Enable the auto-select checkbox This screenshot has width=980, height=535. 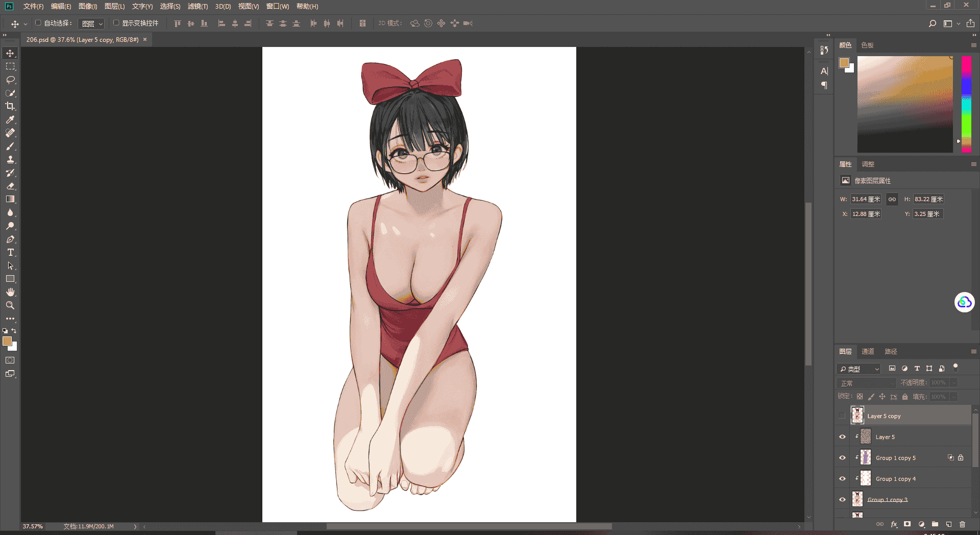[x=38, y=23]
